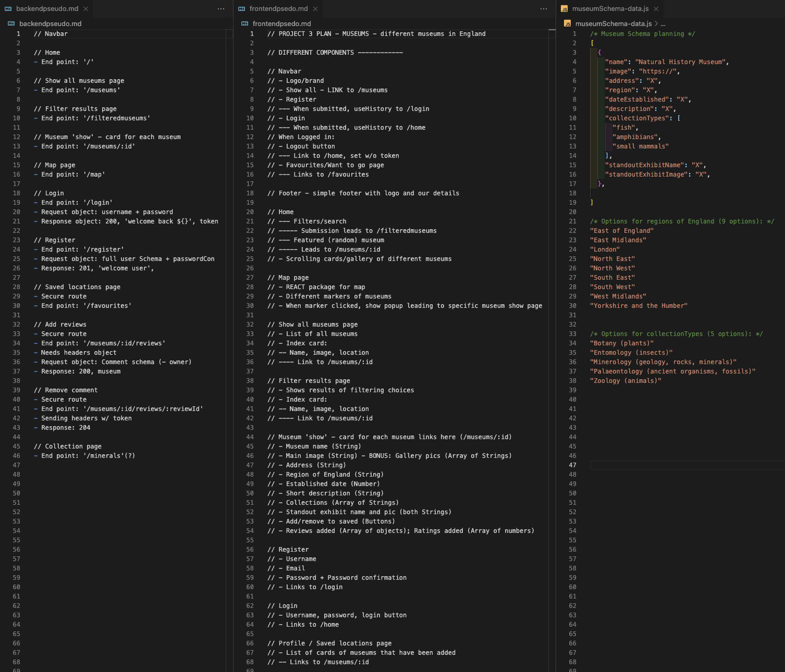Click "- Response: 201, 'welcome user'," line
This screenshot has width=785, height=672.
click(94, 268)
